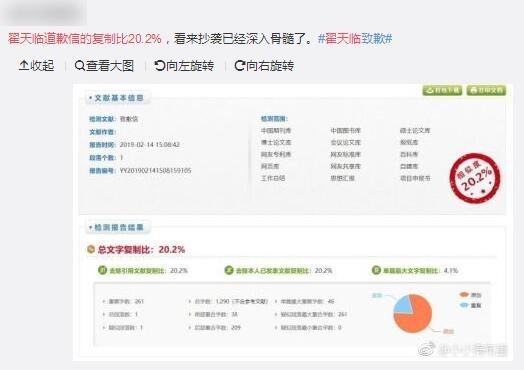
Task: Click the 检测报告结果 section header
Action: coord(118,228)
